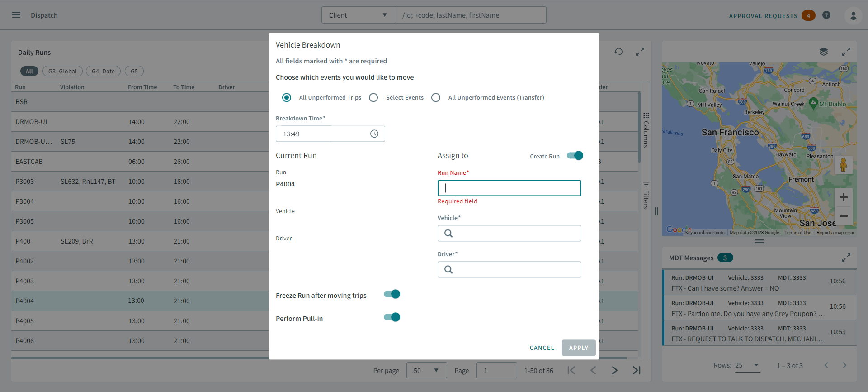Open the hamburger navigation menu
This screenshot has width=868, height=392.
(16, 15)
